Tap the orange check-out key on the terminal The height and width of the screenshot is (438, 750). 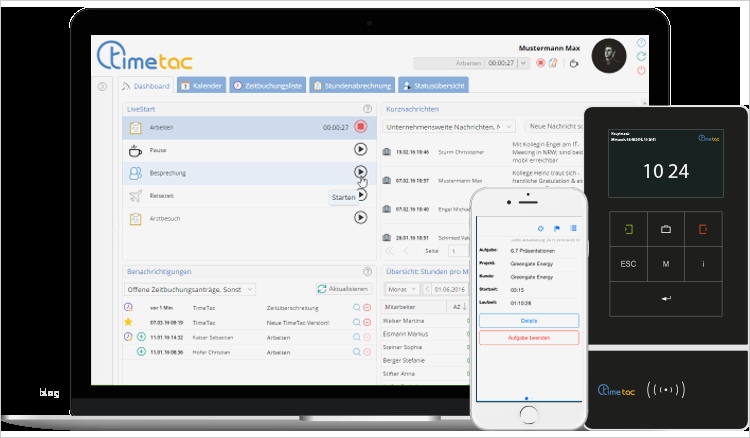(x=703, y=229)
